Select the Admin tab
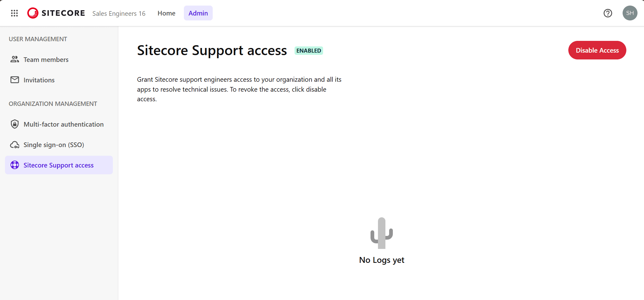The height and width of the screenshot is (300, 644). click(198, 13)
